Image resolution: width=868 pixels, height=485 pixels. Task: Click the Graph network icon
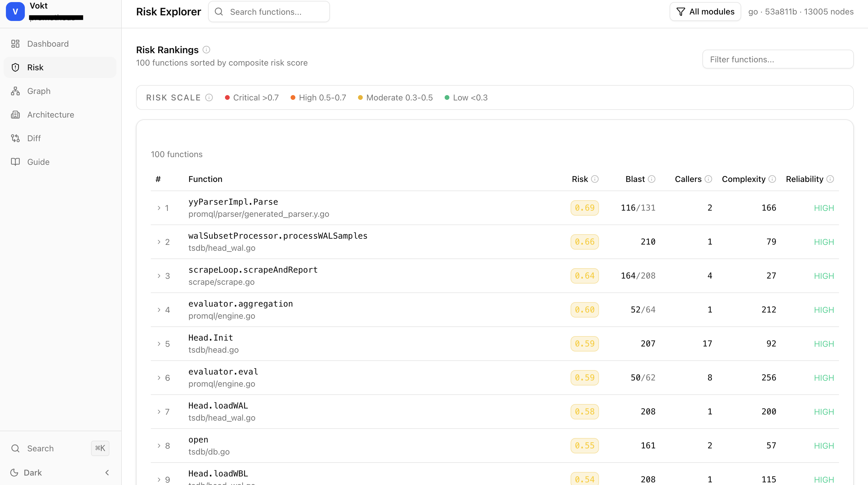15,91
